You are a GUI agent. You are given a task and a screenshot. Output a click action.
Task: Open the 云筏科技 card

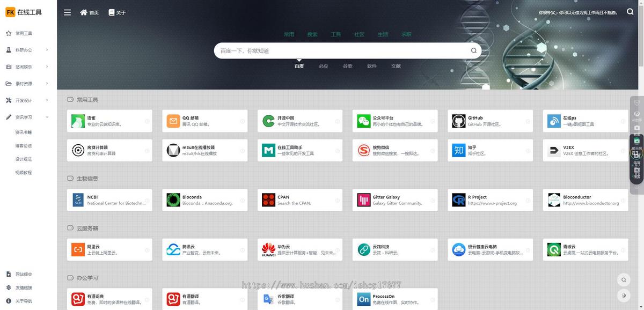[395, 249]
